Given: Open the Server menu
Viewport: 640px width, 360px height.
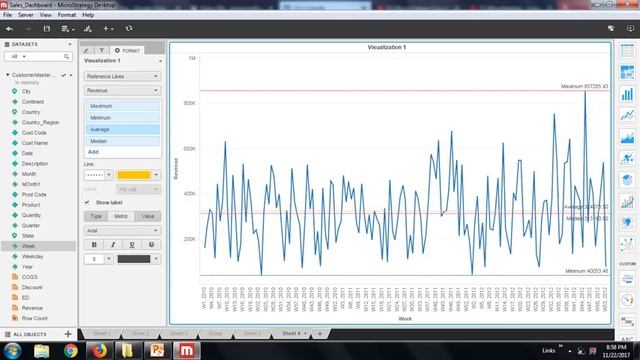Looking at the screenshot, I should [x=26, y=15].
